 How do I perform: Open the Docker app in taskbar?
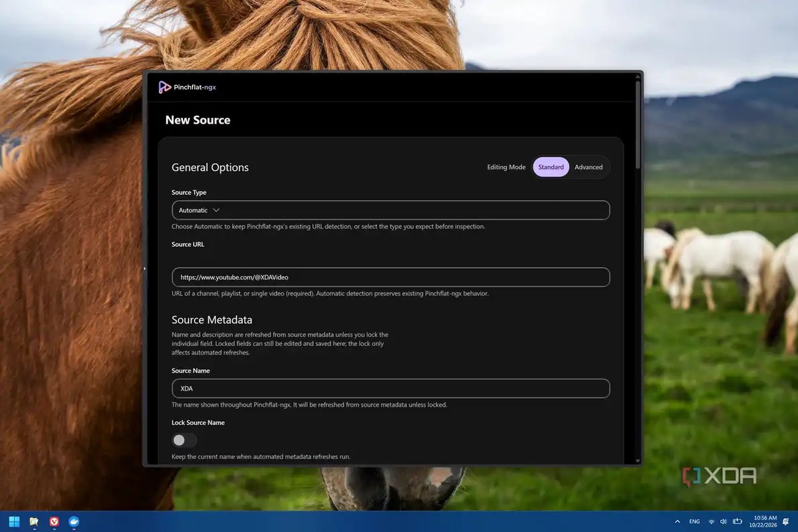[x=74, y=521]
